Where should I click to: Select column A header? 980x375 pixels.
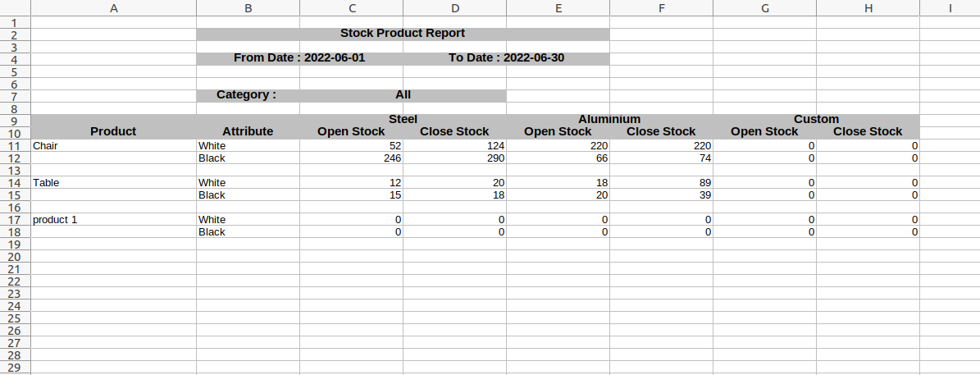113,8
